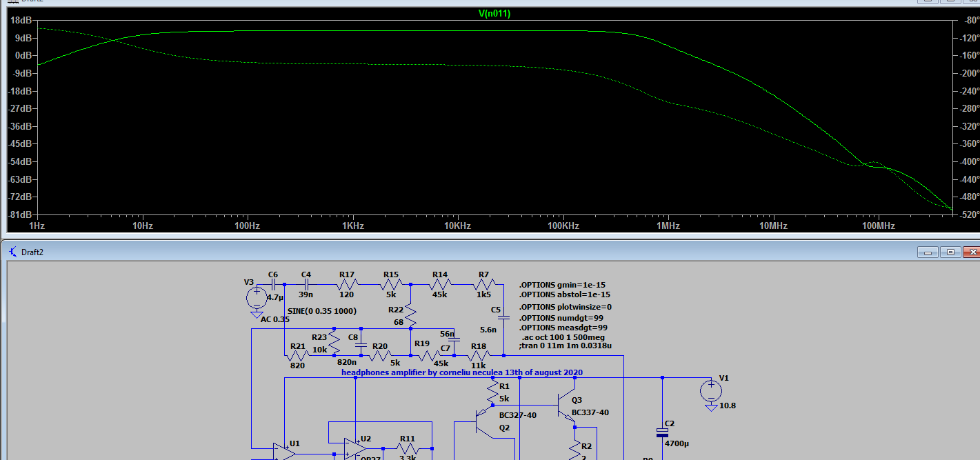Select resistor R19 symbol
The width and height of the screenshot is (980, 460).
tap(430, 356)
